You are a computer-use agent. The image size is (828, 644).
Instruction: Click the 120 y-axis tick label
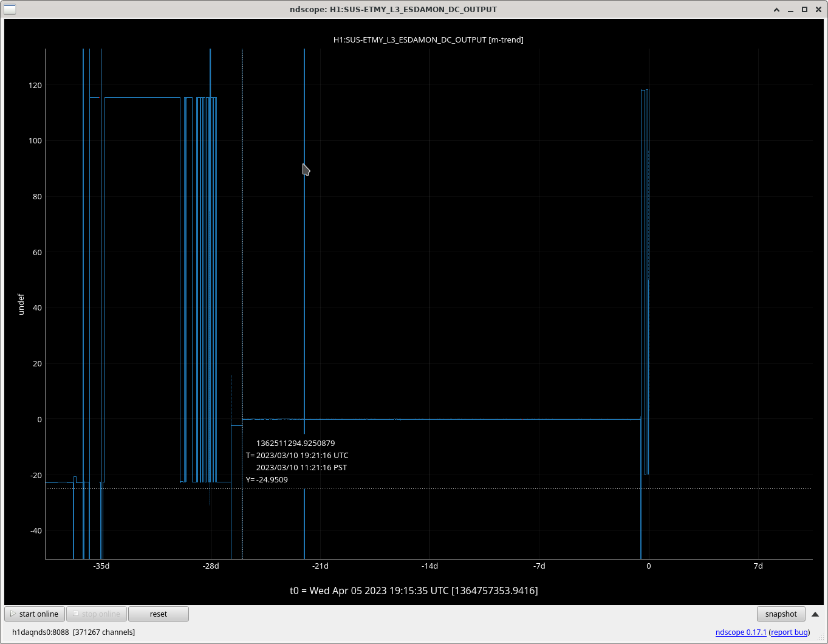click(35, 85)
